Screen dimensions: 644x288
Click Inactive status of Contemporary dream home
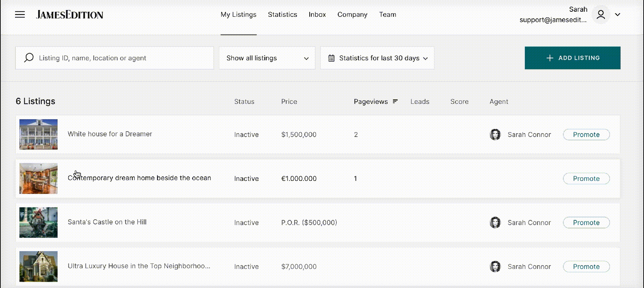click(x=247, y=179)
